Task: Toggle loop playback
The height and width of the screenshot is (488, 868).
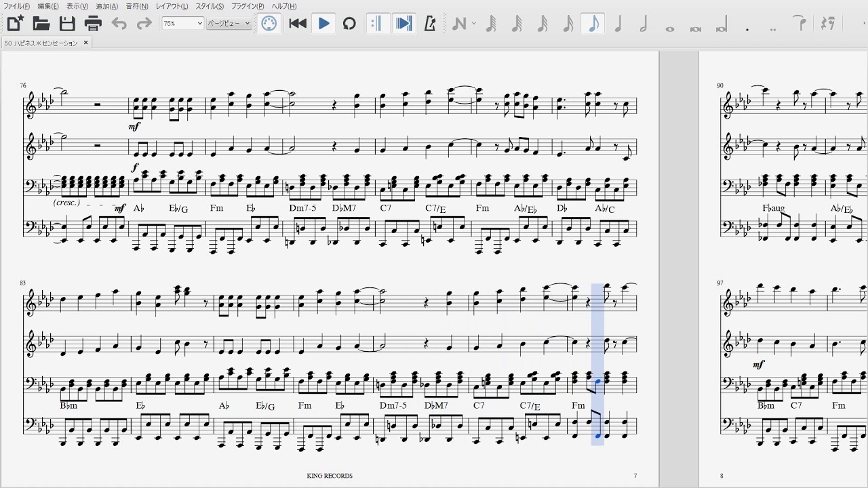Action: pos(349,24)
